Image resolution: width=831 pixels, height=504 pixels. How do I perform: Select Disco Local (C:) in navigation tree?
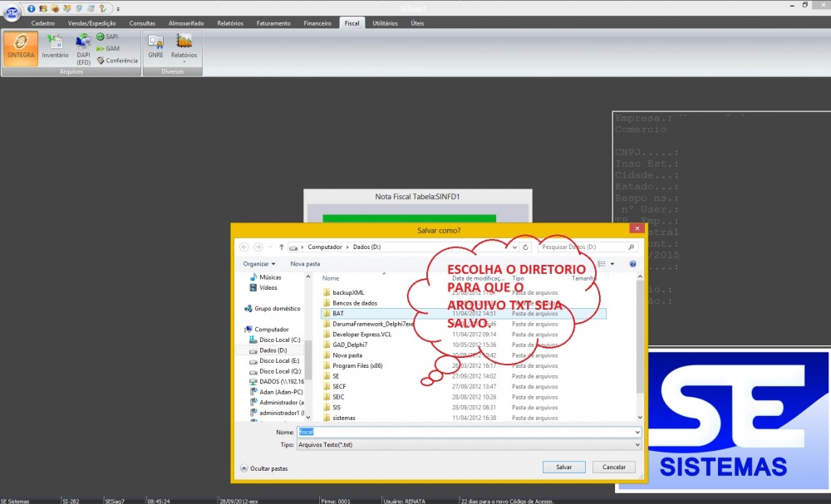click(278, 340)
